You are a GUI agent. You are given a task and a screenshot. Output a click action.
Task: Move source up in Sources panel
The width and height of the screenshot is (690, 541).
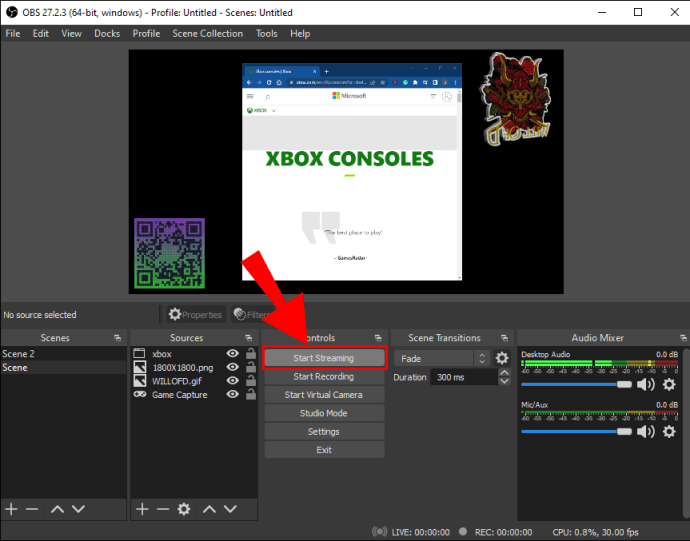(209, 509)
